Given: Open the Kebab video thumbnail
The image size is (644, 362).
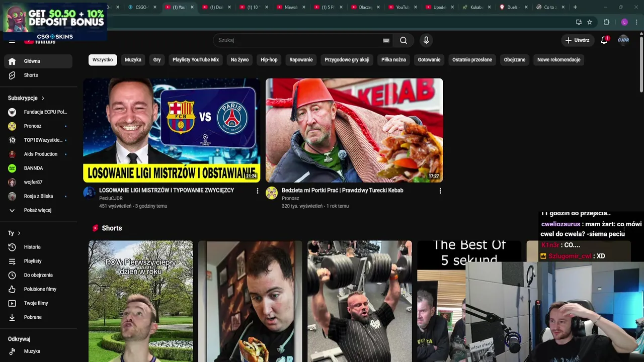Looking at the screenshot, I should (354, 130).
